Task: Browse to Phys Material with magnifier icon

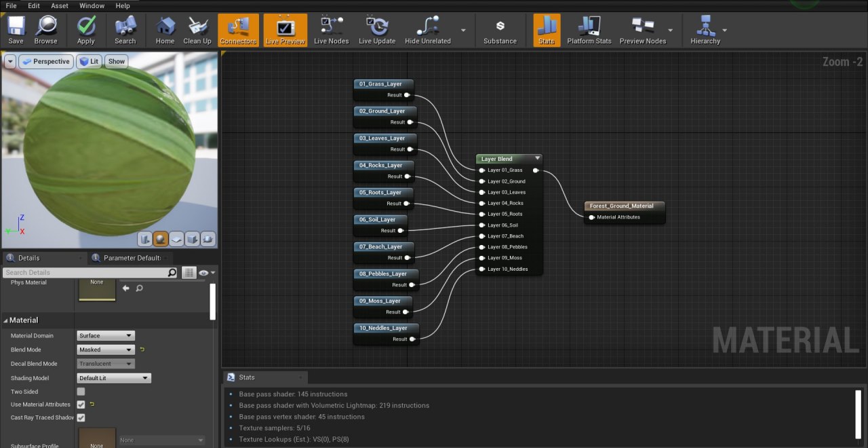Action: point(139,288)
